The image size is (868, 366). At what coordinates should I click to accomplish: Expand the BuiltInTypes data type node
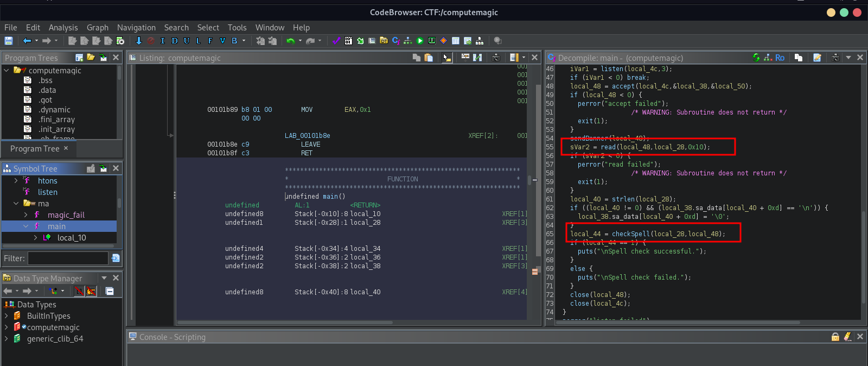click(x=6, y=316)
